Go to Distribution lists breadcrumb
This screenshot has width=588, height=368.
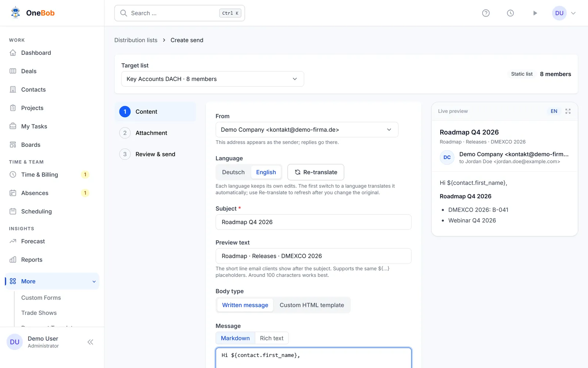click(136, 40)
